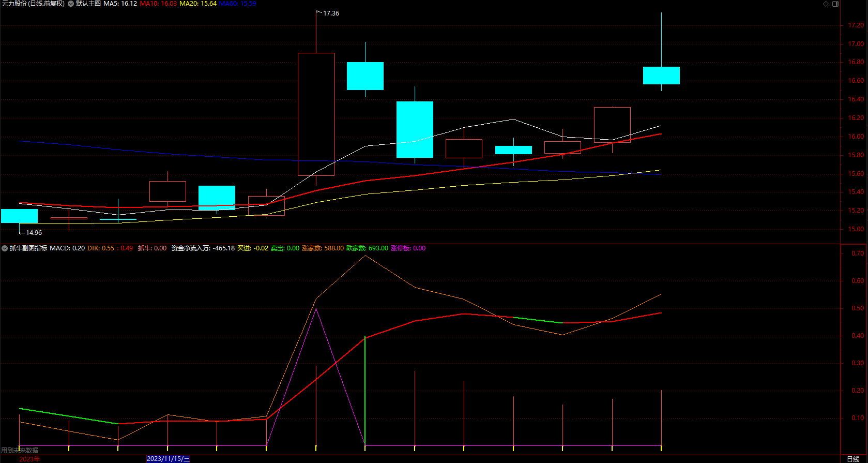Image resolution: width=868 pixels, height=463 pixels.
Task: Click 资金净流入万: -465.18 value
Action: [x=203, y=248]
